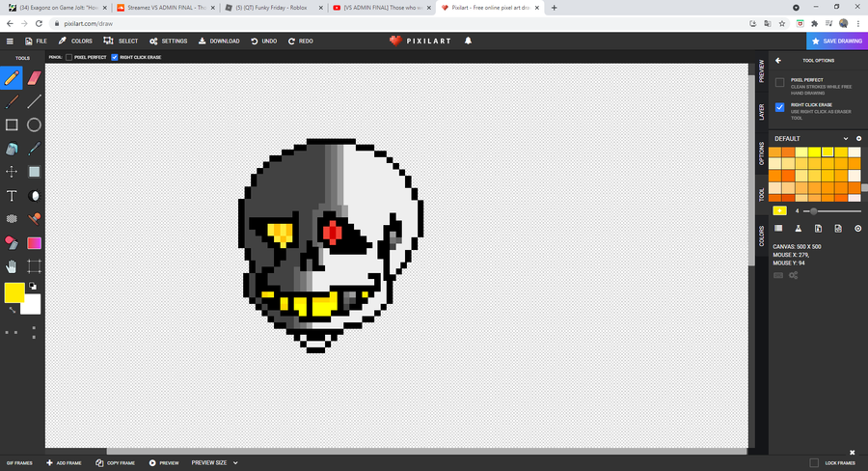This screenshot has width=868, height=471.
Task: Select the Stamp tool
Action: tap(35, 219)
